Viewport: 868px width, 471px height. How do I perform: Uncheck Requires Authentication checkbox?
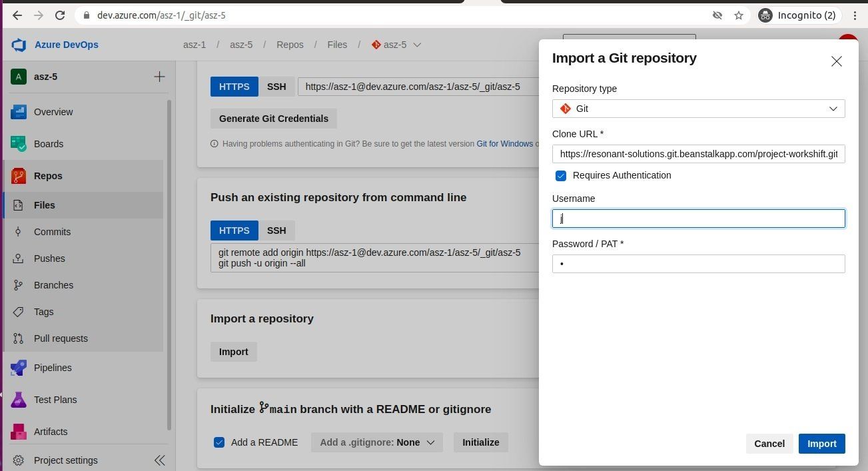tap(561, 176)
